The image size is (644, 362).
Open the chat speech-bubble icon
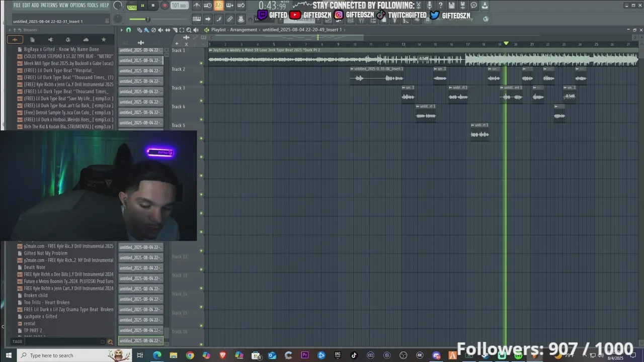tap(474, 6)
